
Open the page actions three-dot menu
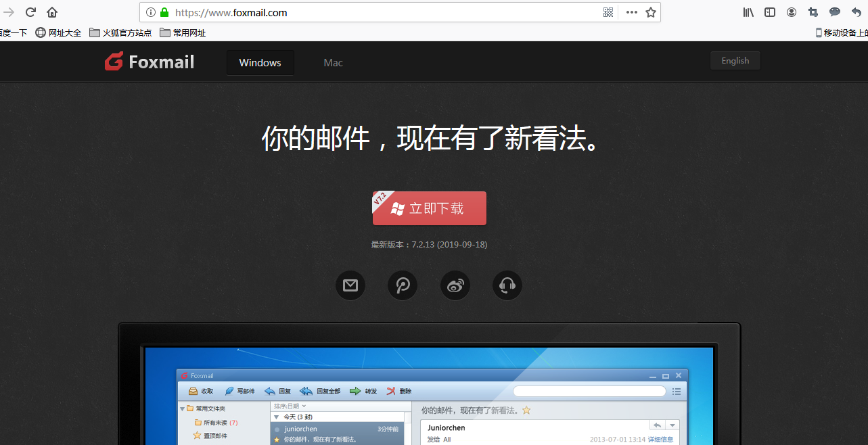pyautogui.click(x=631, y=12)
